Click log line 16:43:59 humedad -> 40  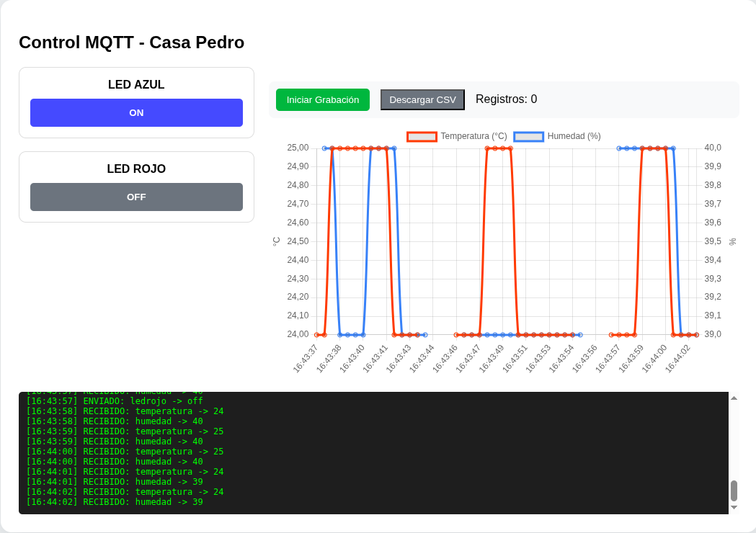115,442
